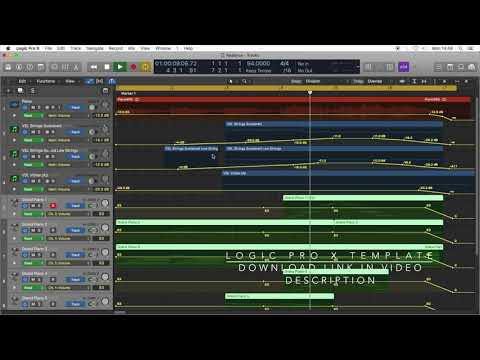Click the playhead in the ruler
The width and height of the screenshot is (480, 360).
click(x=310, y=92)
